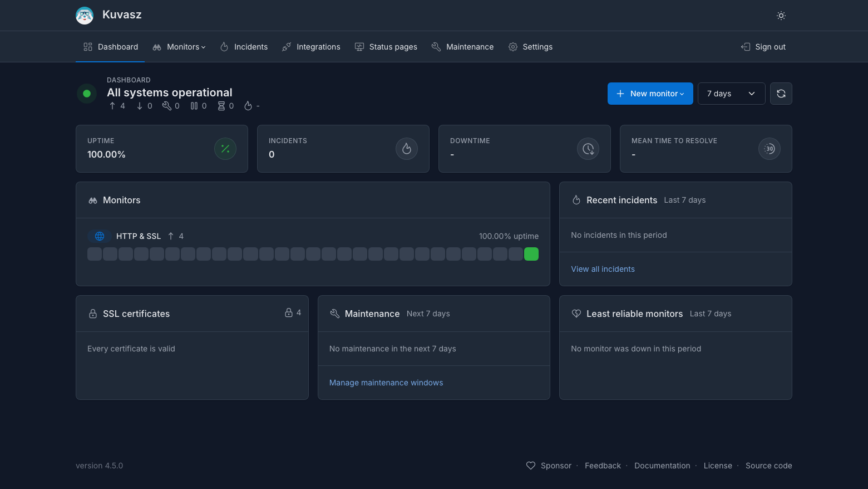
Task: Open the Documentation footer link
Action: tap(662, 466)
